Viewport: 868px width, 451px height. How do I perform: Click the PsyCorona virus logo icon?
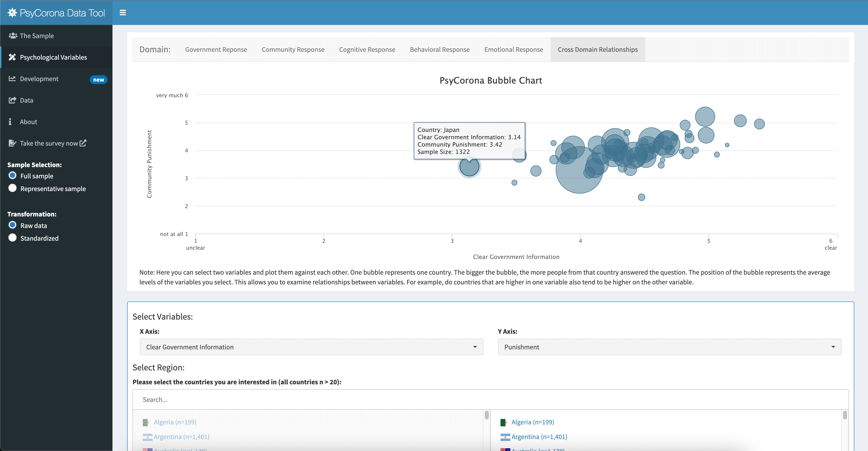coord(12,13)
